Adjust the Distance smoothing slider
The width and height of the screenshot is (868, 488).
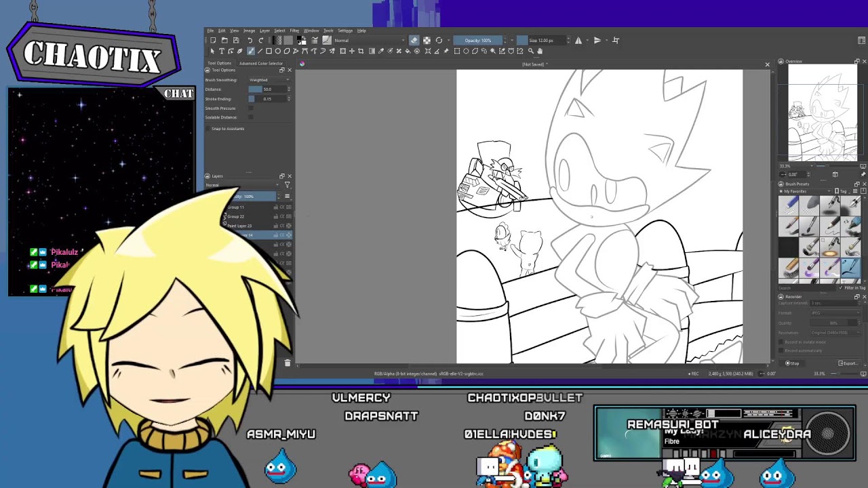click(267, 89)
